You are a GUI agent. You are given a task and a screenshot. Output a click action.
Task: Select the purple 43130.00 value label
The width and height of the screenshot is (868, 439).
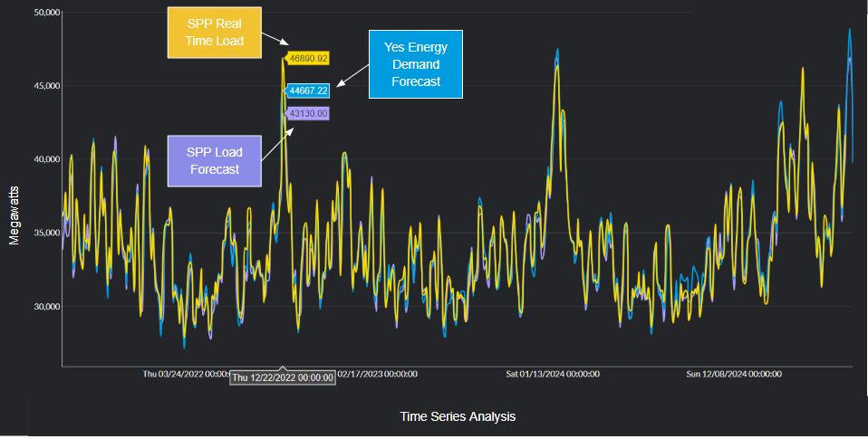click(308, 113)
